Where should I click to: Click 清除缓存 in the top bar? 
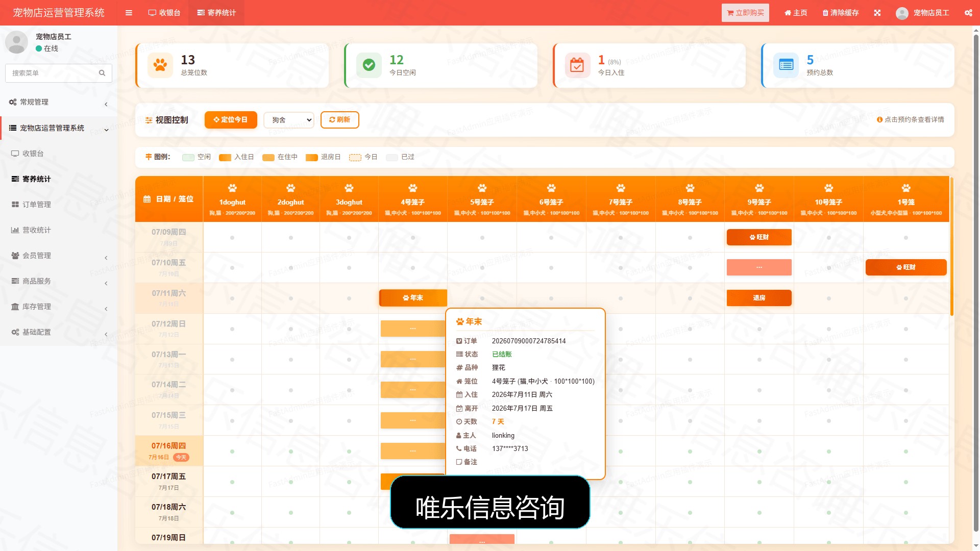841,13
